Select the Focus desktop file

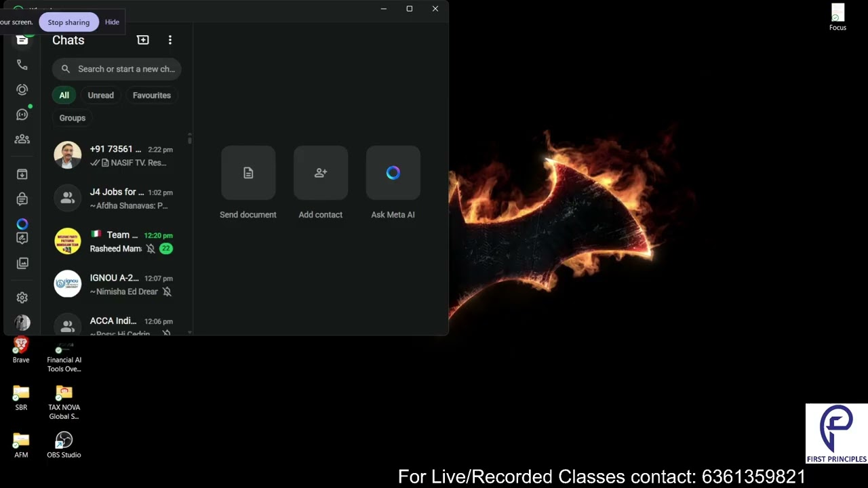[837, 18]
